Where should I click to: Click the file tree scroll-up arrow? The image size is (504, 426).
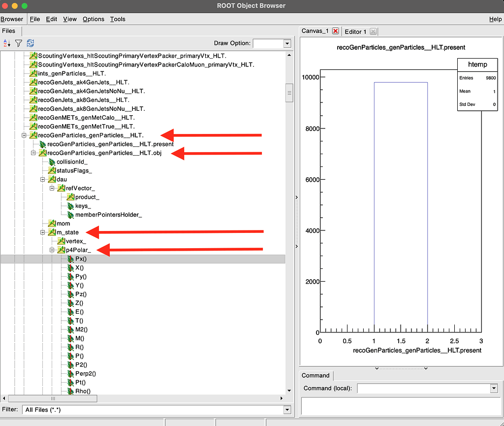(x=289, y=55)
